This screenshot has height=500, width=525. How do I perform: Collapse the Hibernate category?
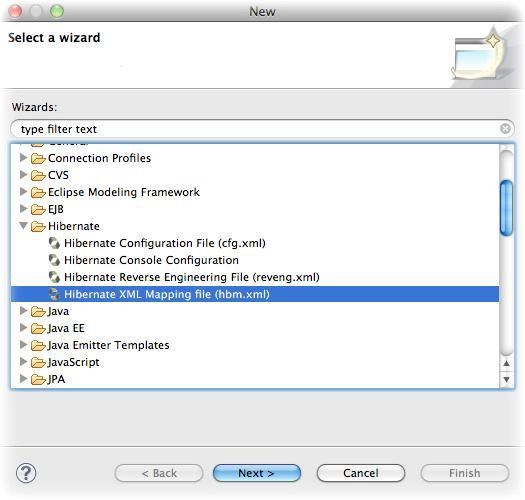pos(23,226)
